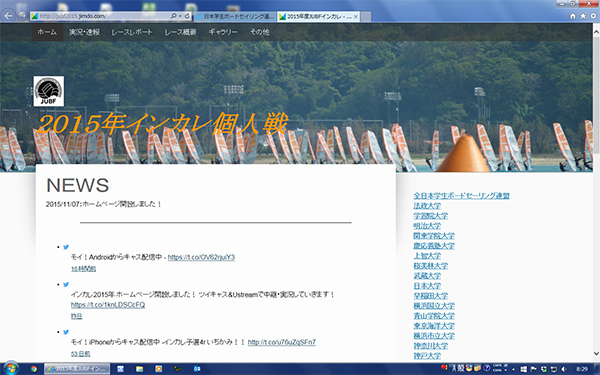The width and height of the screenshot is (600, 375).
Task: Open the media player taskbar icon
Action: click(x=158, y=369)
